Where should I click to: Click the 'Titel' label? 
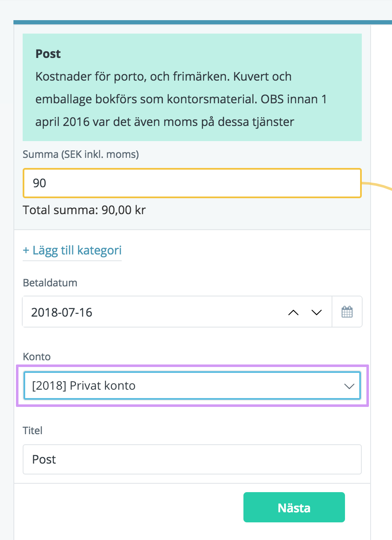(x=33, y=430)
